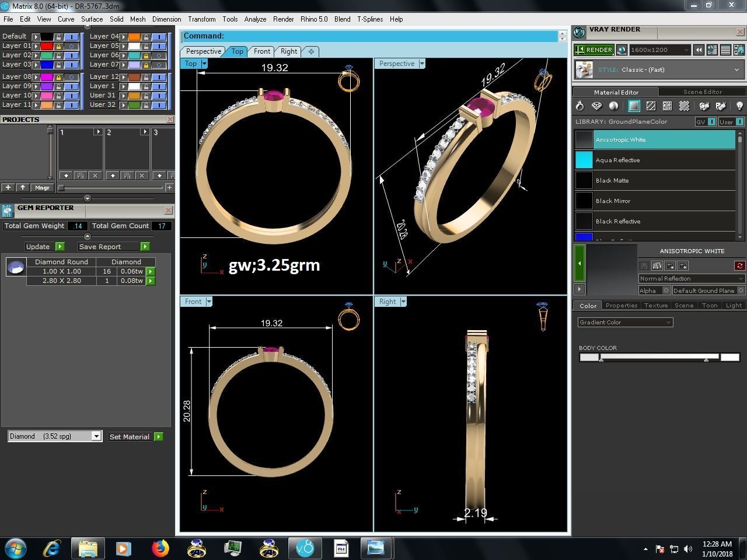Click the red refresh material icon

coord(739,265)
